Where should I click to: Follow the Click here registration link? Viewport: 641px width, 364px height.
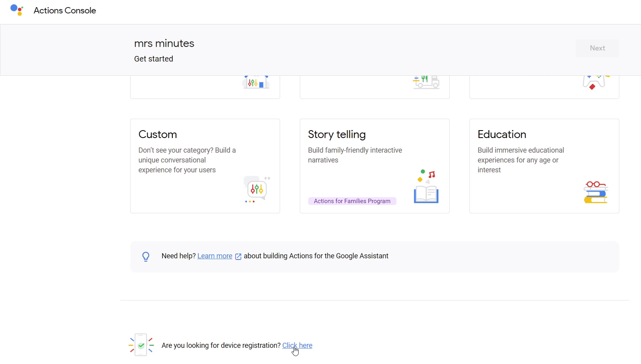[x=297, y=345]
